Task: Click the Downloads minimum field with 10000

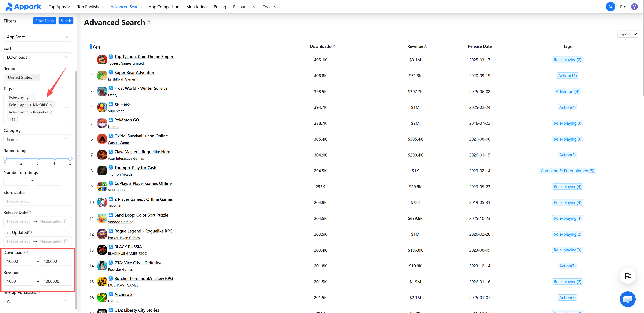Action: pyautogui.click(x=19, y=261)
